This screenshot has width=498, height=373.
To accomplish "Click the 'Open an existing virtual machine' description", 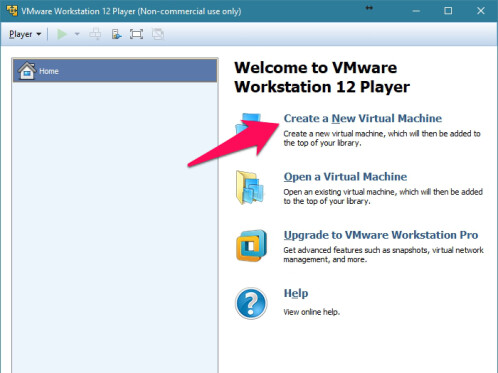I will 383,197.
